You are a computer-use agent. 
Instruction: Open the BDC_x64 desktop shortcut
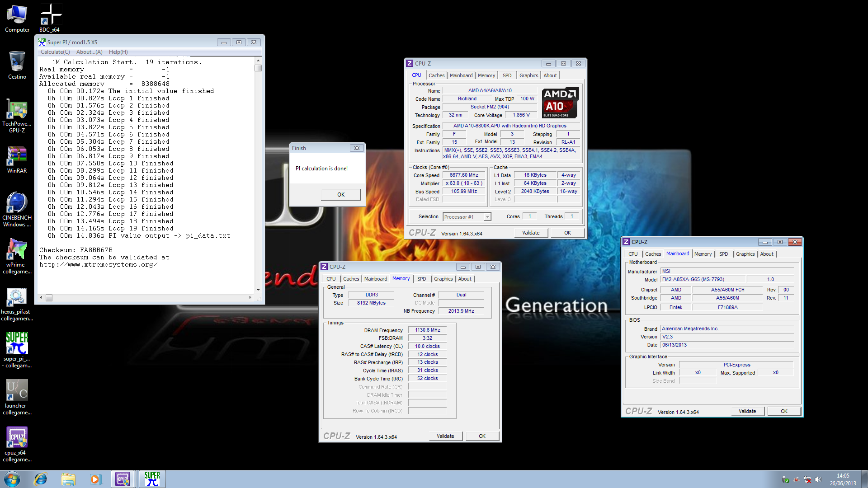(51, 18)
